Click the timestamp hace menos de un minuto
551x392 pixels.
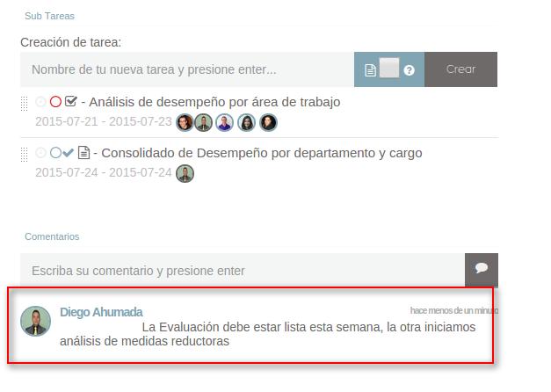tap(454, 310)
